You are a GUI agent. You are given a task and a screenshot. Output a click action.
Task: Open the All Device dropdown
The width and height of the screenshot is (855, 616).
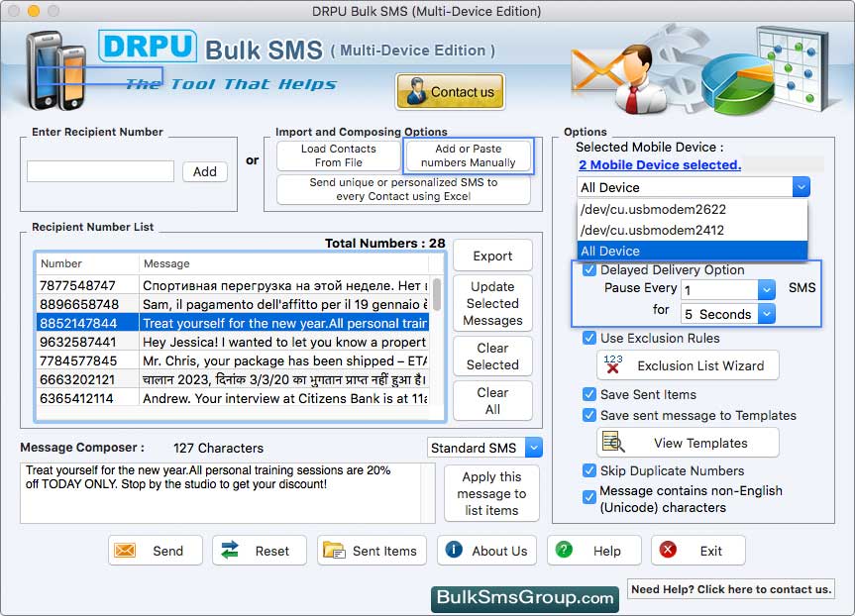[694, 187]
